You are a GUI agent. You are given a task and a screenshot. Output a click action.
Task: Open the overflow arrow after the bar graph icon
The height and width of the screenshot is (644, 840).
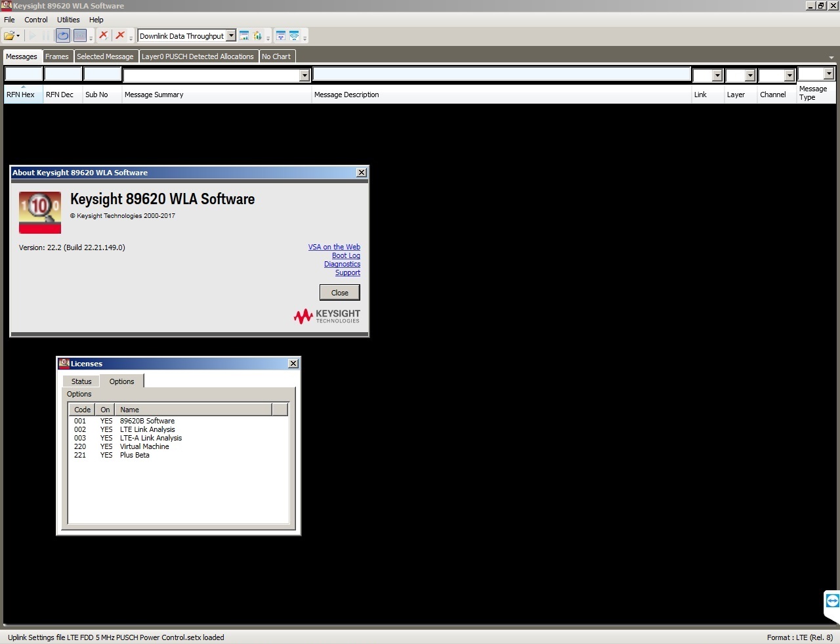268,38
